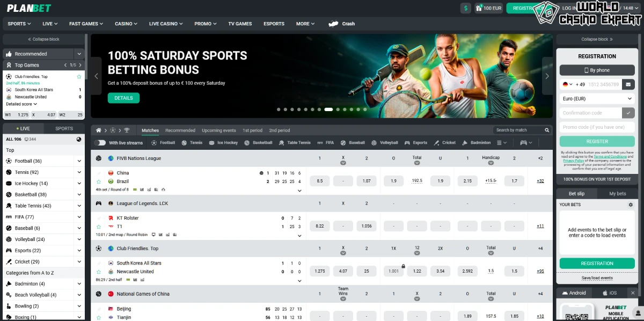Go to the next banner slide
Viewport: 644px width, 321px height.
click(x=547, y=76)
